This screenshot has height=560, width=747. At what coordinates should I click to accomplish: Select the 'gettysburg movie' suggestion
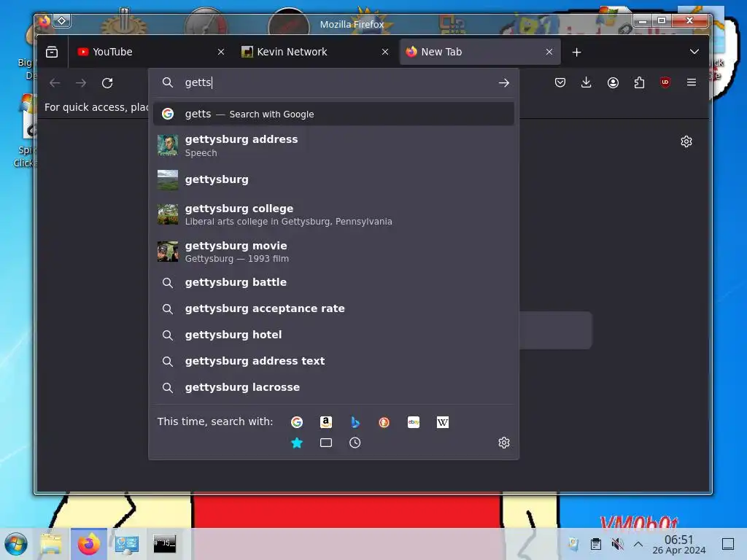point(333,252)
